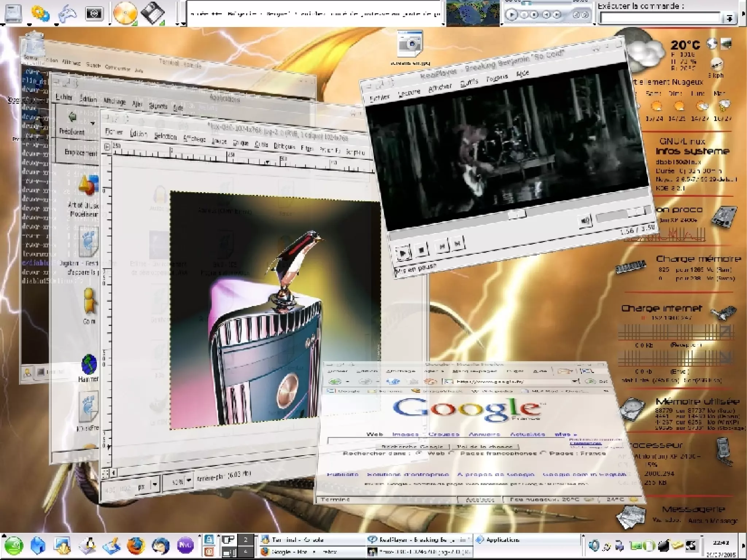Open Firefox from the bottom panel

point(136,546)
